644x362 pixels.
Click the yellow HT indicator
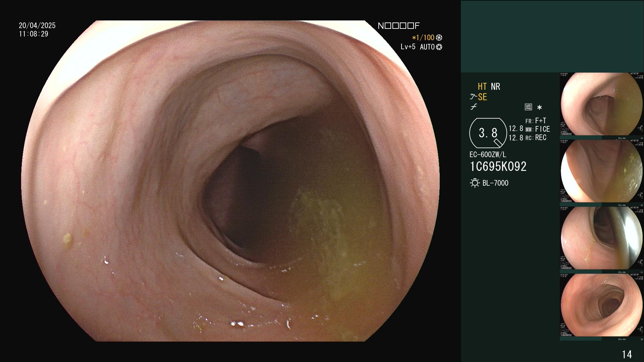tap(482, 86)
